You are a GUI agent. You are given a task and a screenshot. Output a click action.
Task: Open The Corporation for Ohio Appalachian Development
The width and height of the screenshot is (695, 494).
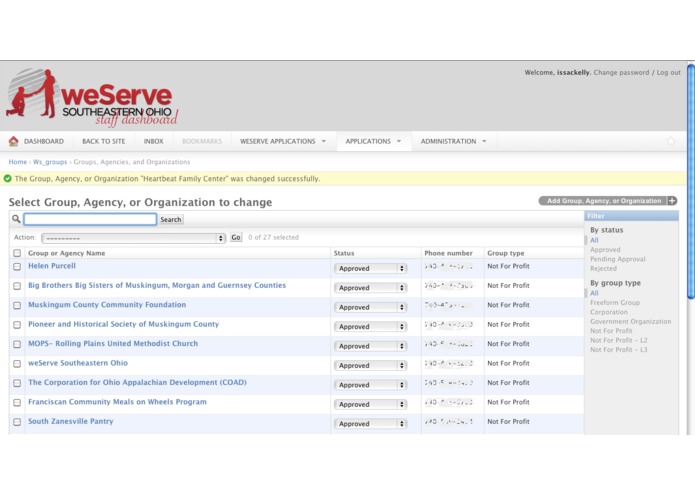point(137,382)
